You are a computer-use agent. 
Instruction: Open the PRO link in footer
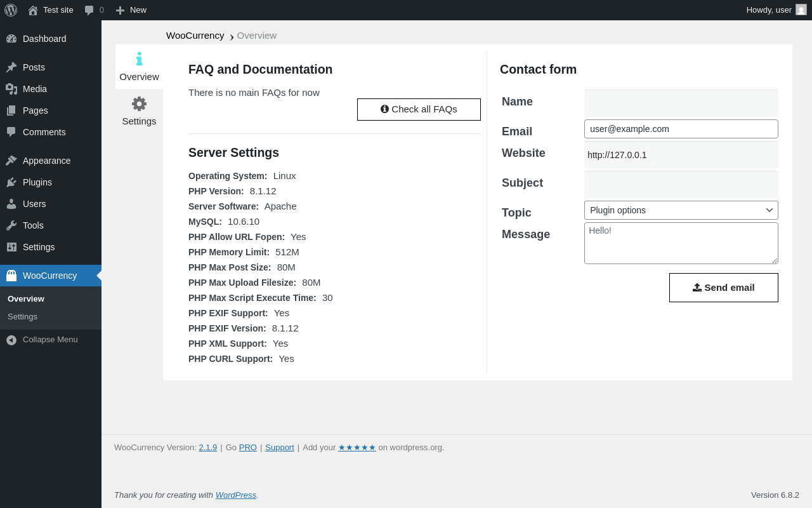(x=248, y=447)
